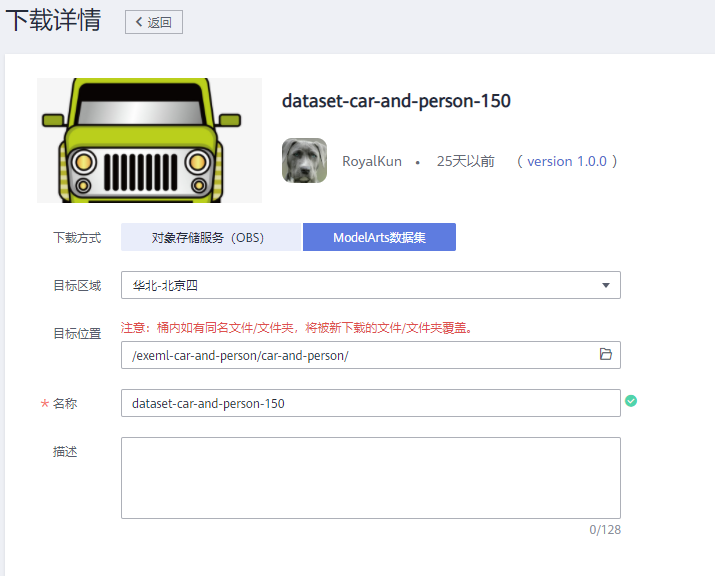
Task: Click the 25天以前 timestamp text
Action: (465, 161)
